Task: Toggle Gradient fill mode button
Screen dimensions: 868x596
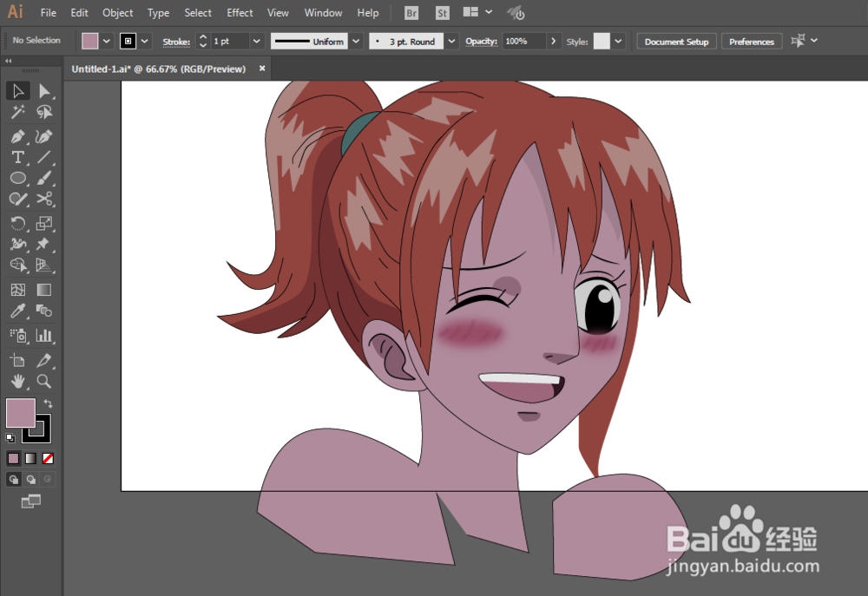Action: (30, 458)
